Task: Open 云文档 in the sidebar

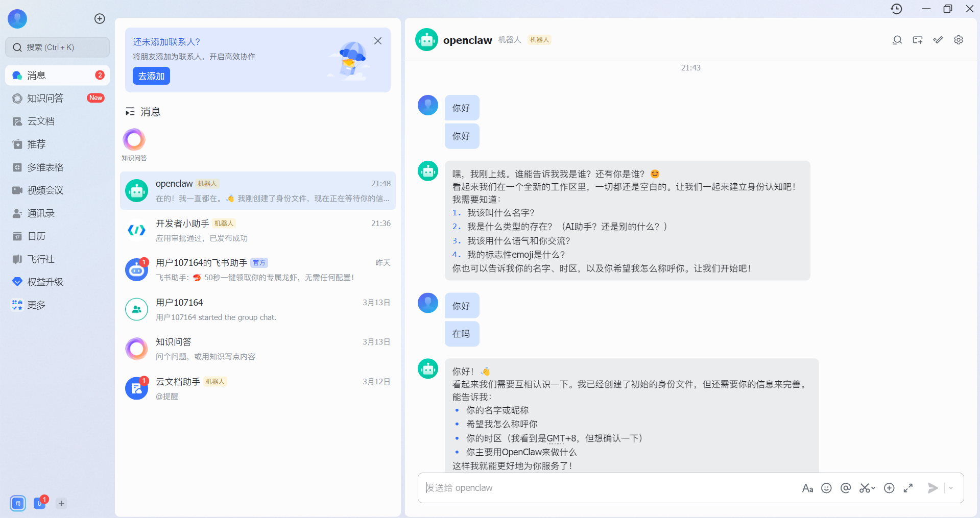Action: 58,121
